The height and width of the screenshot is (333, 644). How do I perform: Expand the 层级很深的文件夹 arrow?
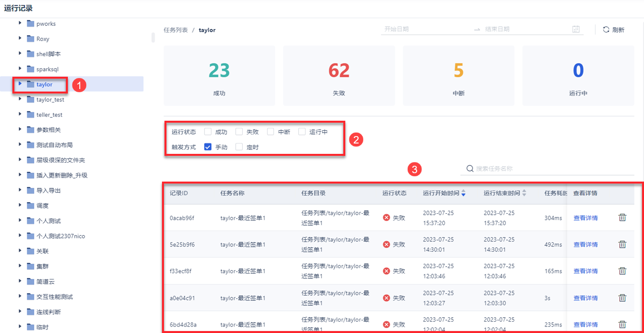point(20,160)
